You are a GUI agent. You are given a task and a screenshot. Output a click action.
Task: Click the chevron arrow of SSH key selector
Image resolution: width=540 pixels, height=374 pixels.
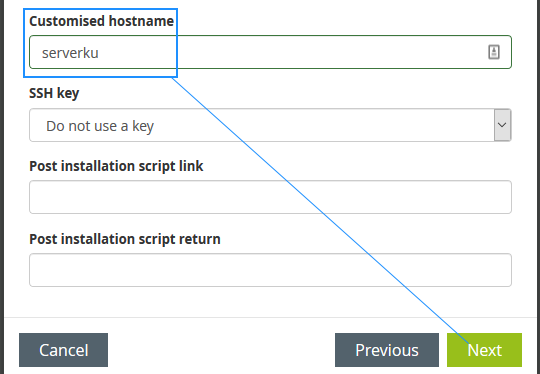point(502,125)
